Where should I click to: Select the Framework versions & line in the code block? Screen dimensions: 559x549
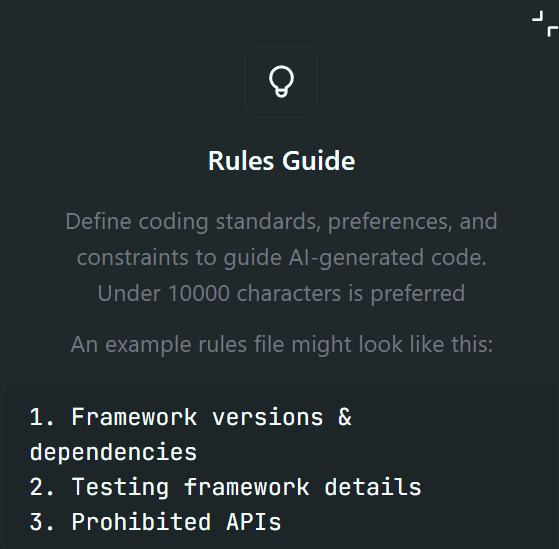tap(190, 417)
